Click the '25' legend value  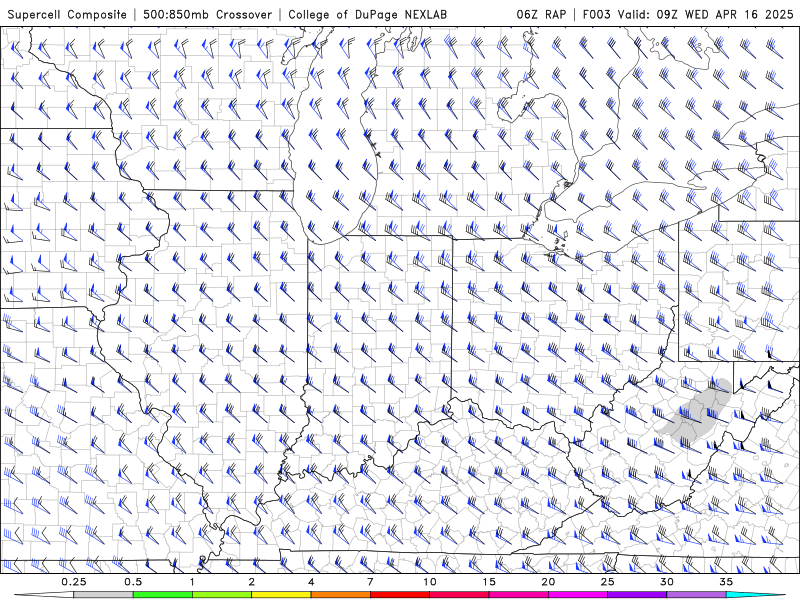pos(608,582)
